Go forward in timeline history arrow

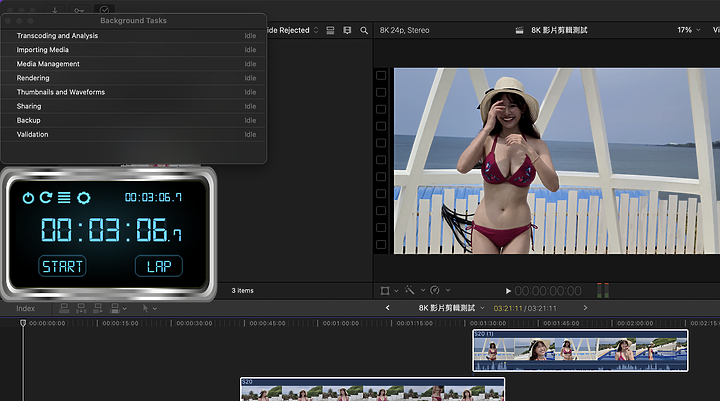pyautogui.click(x=585, y=308)
